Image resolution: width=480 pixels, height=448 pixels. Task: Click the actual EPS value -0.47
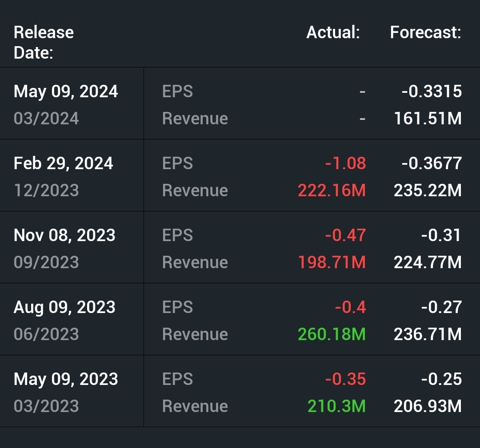click(x=345, y=235)
